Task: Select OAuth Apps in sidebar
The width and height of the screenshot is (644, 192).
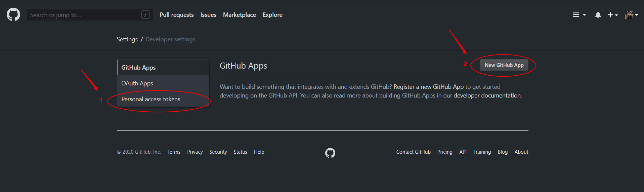Action: point(163,83)
